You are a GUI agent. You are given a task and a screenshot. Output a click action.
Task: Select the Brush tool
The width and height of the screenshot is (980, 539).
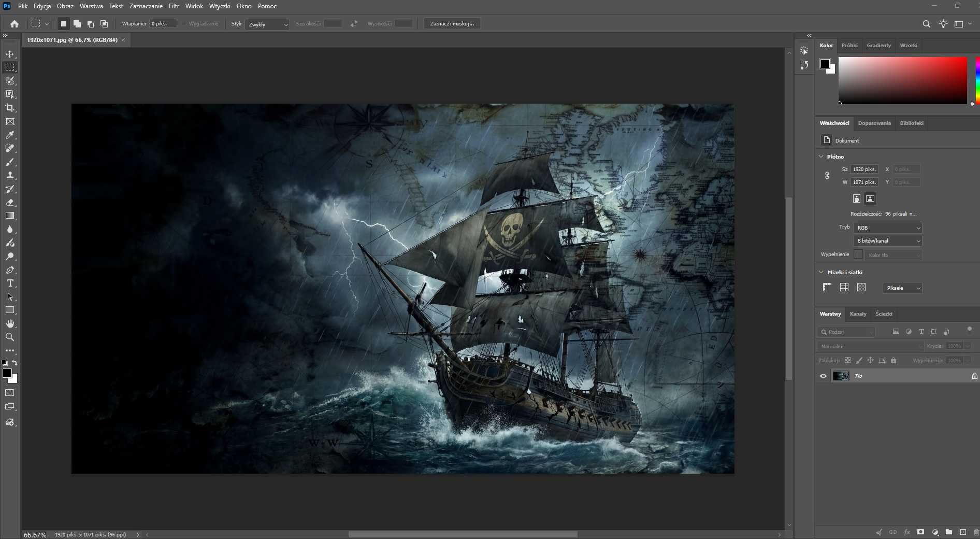10,162
